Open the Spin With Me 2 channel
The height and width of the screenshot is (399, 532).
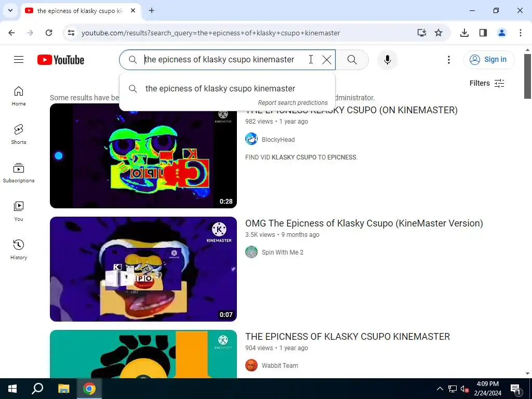tap(282, 252)
